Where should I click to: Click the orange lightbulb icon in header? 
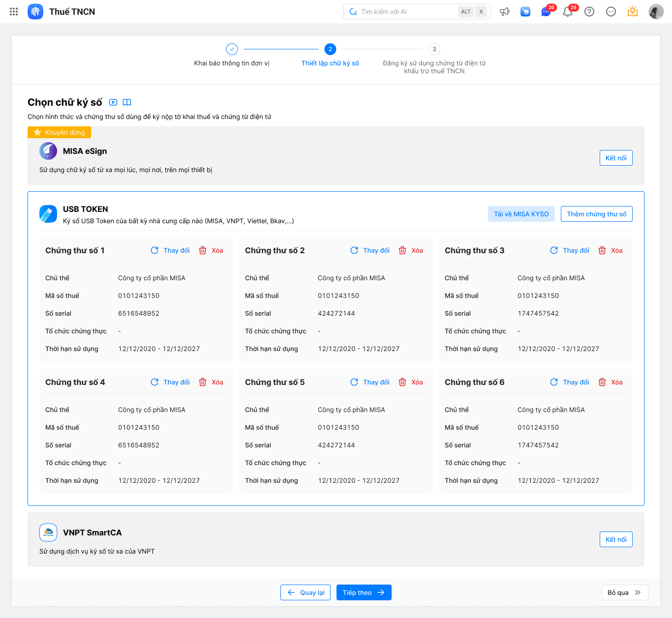633,11
